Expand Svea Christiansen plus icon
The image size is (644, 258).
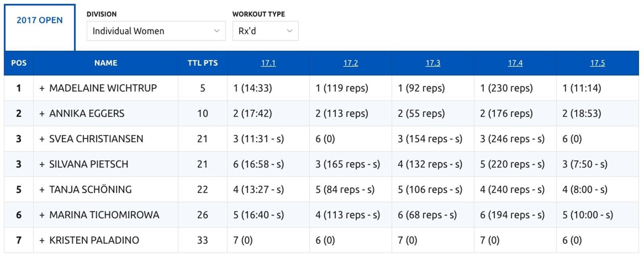coord(42,139)
